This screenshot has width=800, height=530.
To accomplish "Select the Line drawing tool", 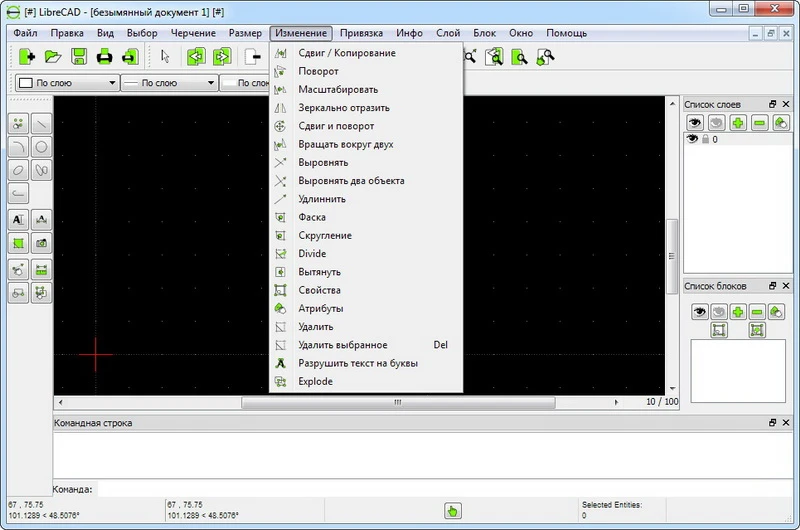I will click(42, 123).
